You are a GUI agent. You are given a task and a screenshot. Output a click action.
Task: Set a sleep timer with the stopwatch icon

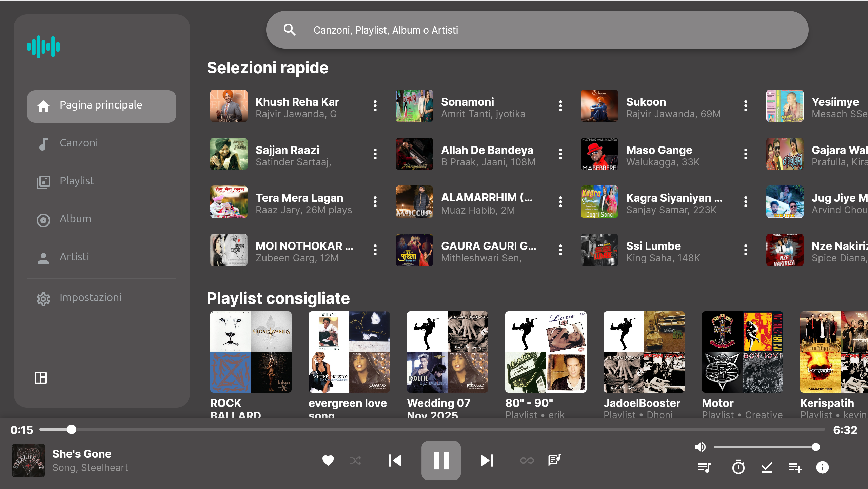coord(738,467)
